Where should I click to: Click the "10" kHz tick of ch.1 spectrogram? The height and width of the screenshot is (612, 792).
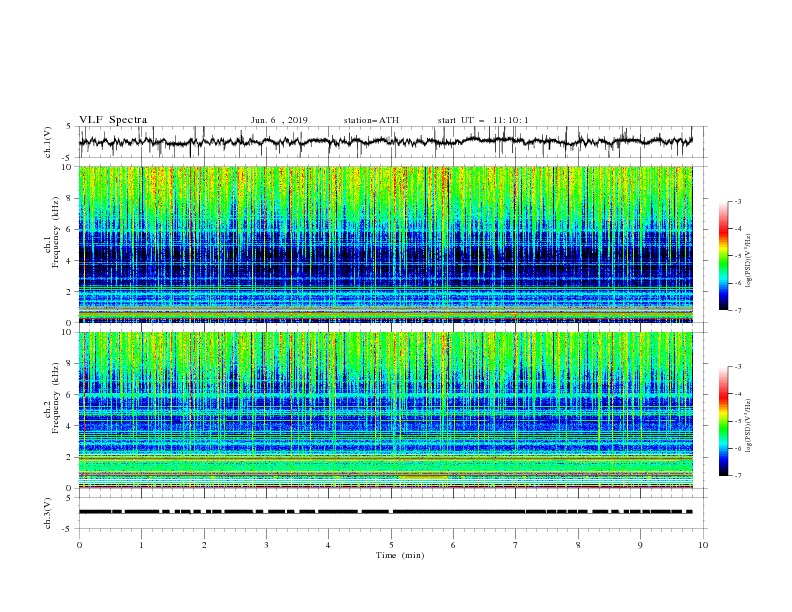coord(66,167)
